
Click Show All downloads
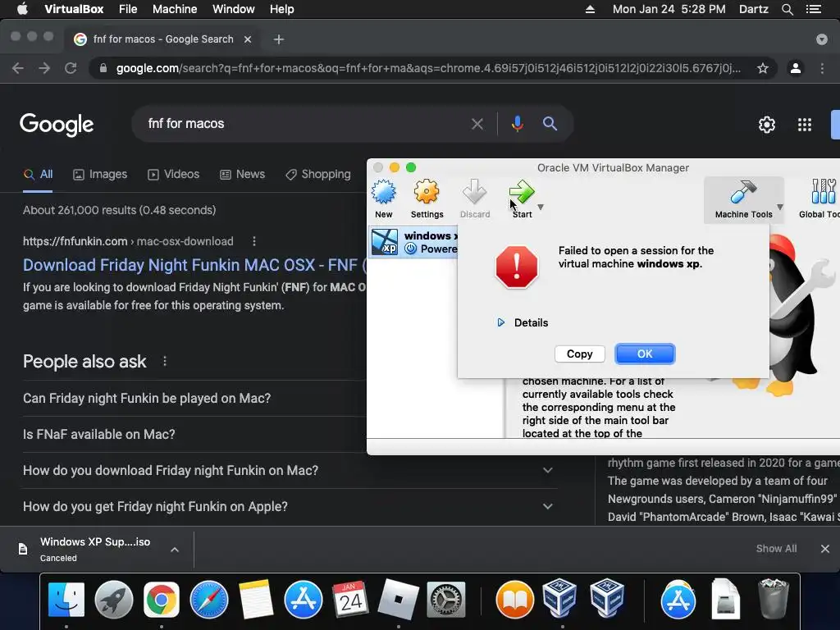[x=776, y=549]
